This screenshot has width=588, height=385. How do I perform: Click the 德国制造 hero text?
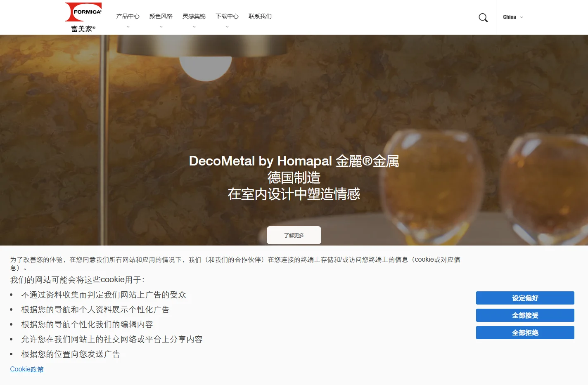coord(294,177)
